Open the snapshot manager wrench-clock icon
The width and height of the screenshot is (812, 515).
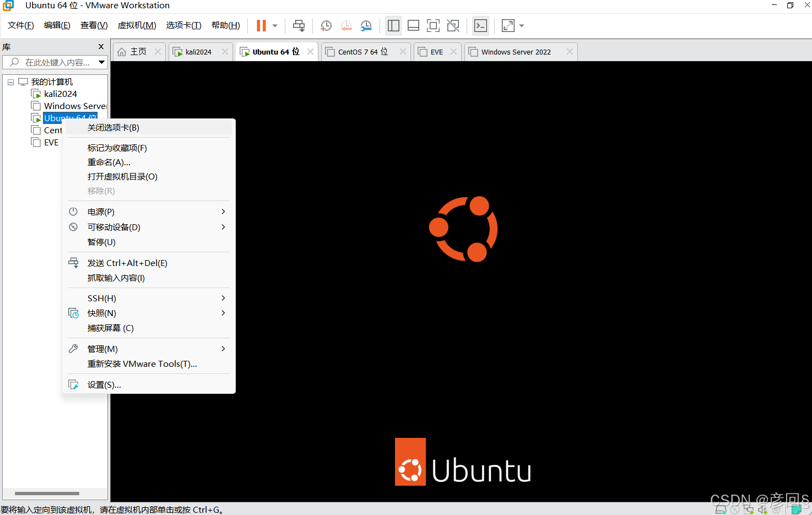point(366,26)
